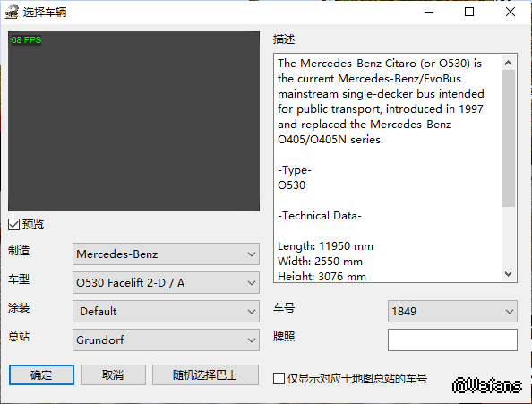Enable 仅显示对应于地图总站的车号 checkbox
532x404 pixels.
pos(279,379)
